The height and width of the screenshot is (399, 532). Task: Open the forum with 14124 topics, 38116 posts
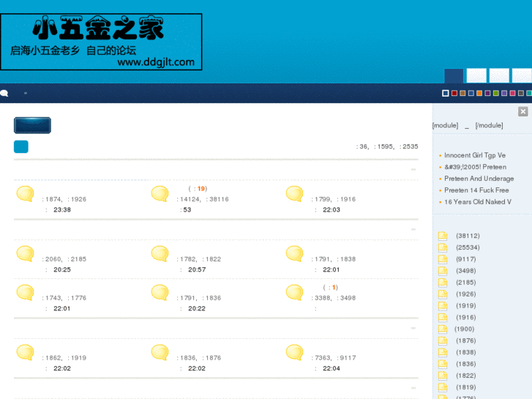tap(160, 194)
